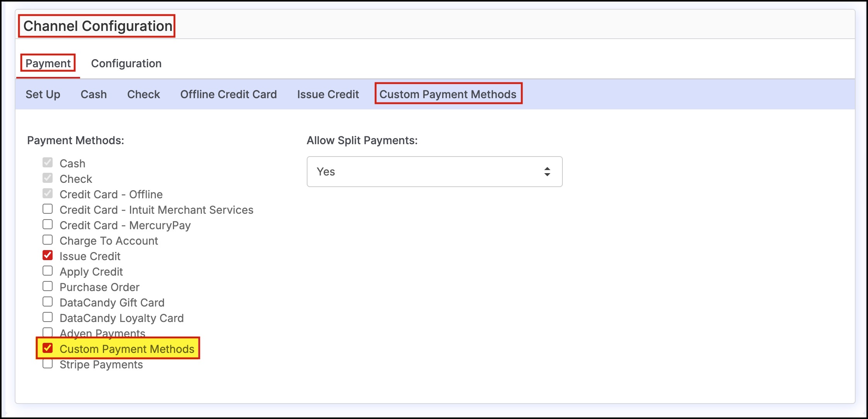Screen dimensions: 868x419
Task: Expand the Allow Split Payments dropdown
Action: pos(434,172)
